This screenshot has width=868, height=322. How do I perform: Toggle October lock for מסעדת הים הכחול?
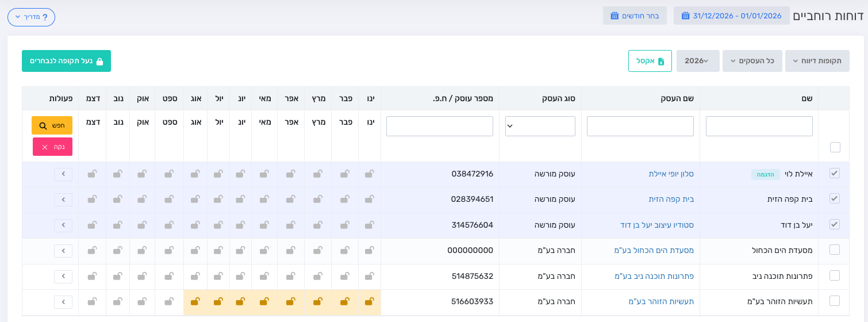143,251
